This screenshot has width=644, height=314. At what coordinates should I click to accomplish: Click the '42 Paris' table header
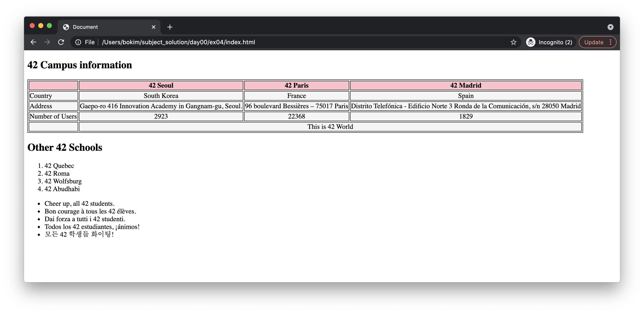(x=296, y=85)
